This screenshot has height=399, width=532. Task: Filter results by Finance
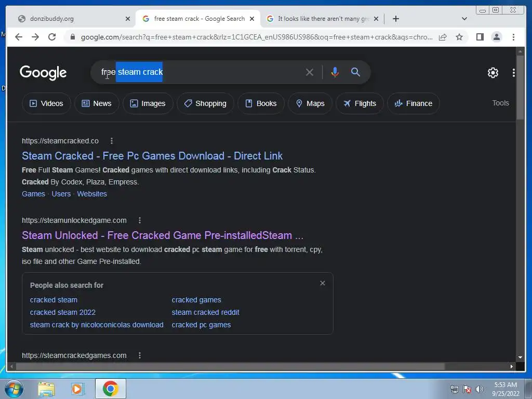(x=414, y=103)
